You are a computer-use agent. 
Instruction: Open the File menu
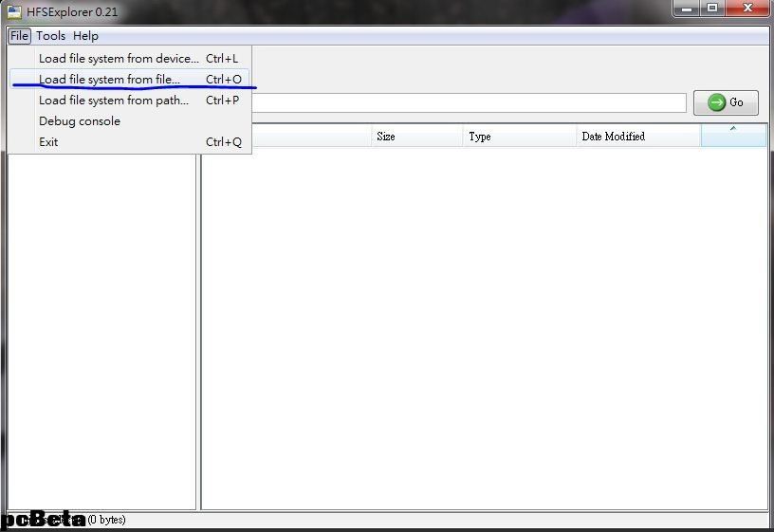point(20,36)
